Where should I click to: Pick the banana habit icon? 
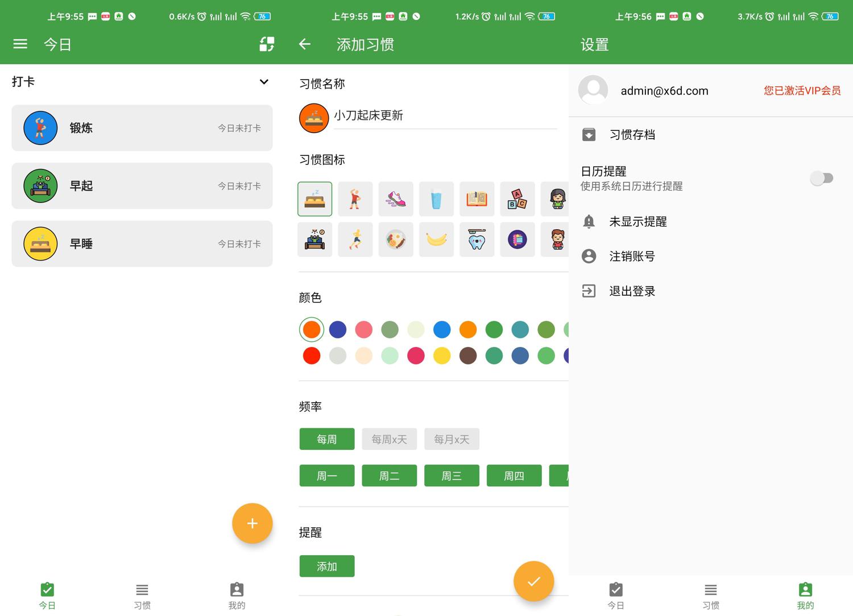click(436, 239)
